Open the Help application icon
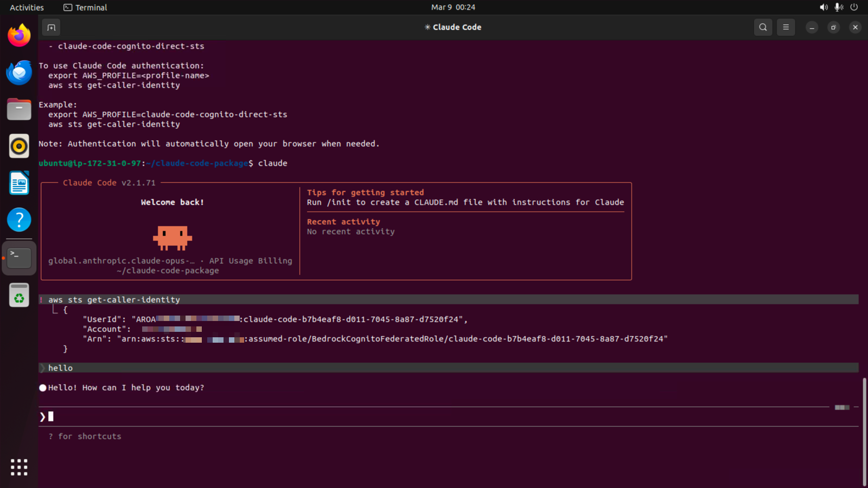 click(x=19, y=220)
